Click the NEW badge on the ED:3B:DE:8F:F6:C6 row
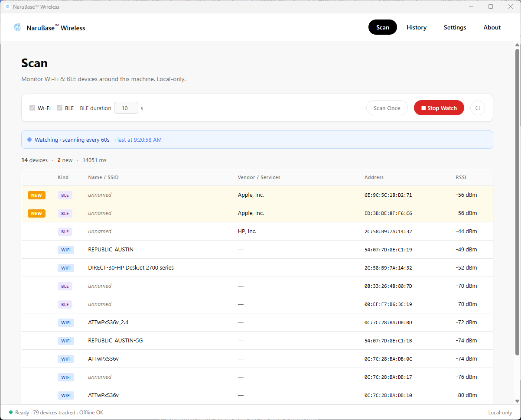The height and width of the screenshot is (420, 521). (x=36, y=214)
